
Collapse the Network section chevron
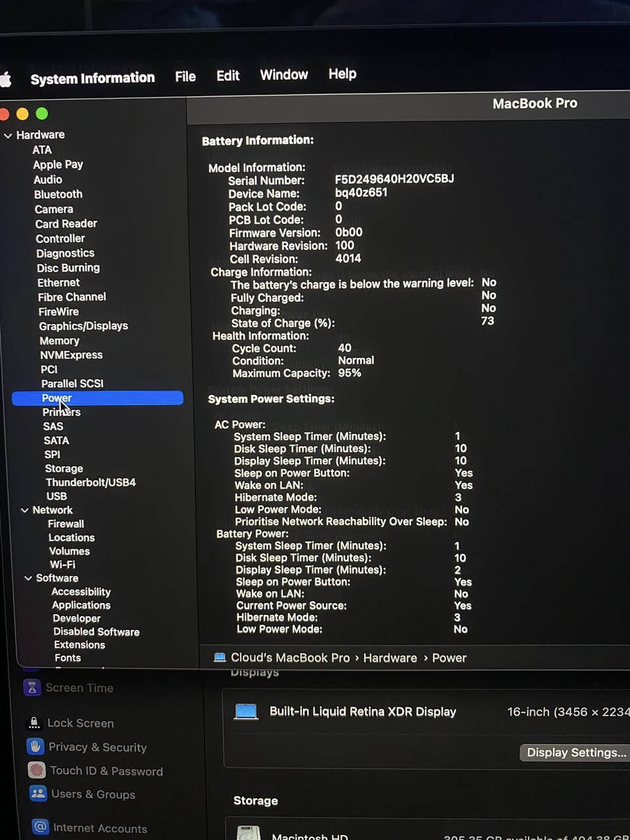24,510
